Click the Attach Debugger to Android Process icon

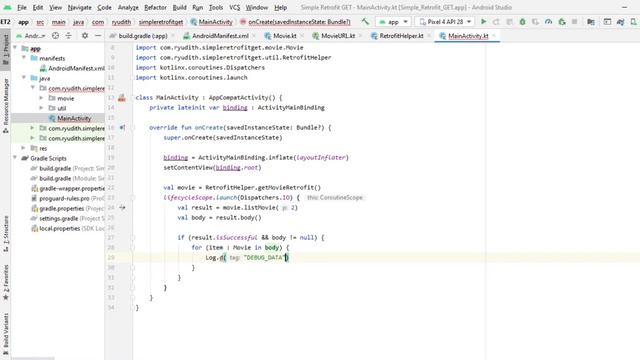562,22
